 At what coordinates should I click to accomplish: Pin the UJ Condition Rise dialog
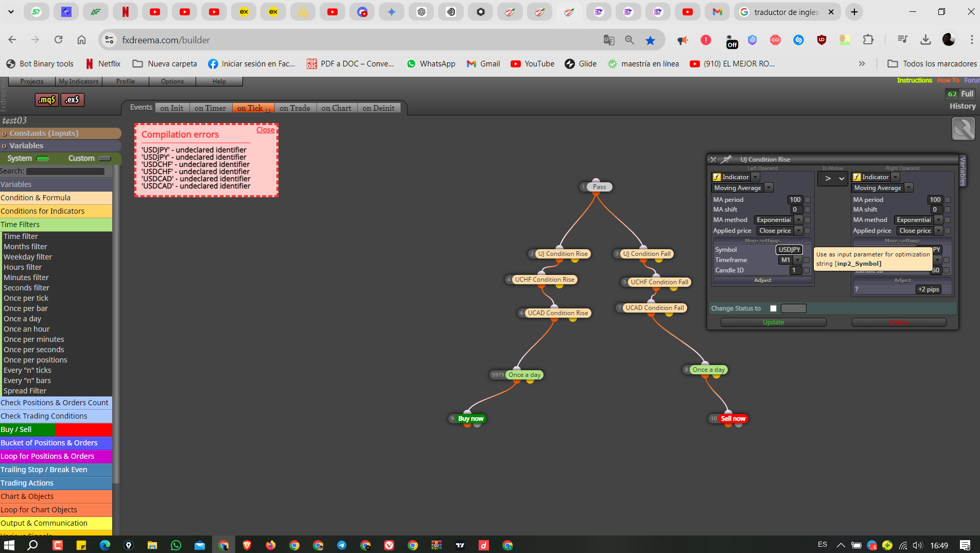726,160
